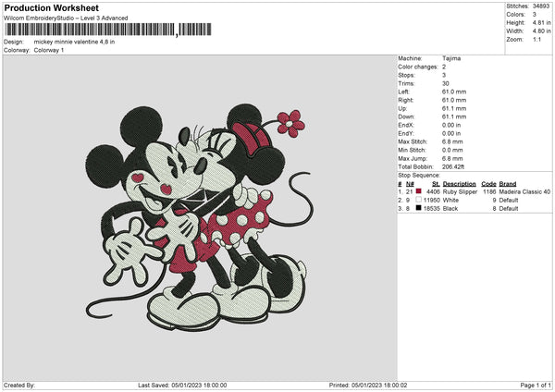Click 'Madeira Classic 40' brand entry
Image resolution: width=555 pixels, height=392 pixels.
pyautogui.click(x=524, y=191)
